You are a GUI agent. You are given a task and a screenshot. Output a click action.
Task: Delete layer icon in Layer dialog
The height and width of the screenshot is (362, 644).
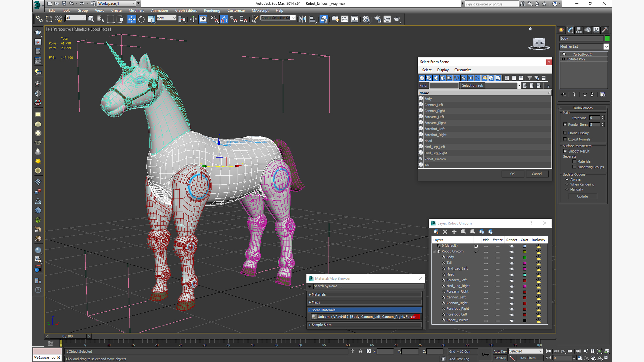pyautogui.click(x=445, y=232)
